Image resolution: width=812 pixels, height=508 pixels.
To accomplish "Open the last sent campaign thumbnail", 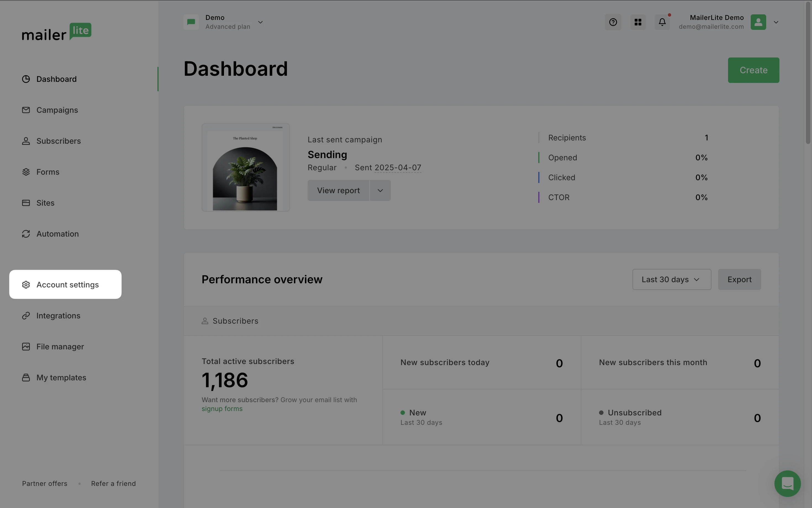I will click(245, 167).
